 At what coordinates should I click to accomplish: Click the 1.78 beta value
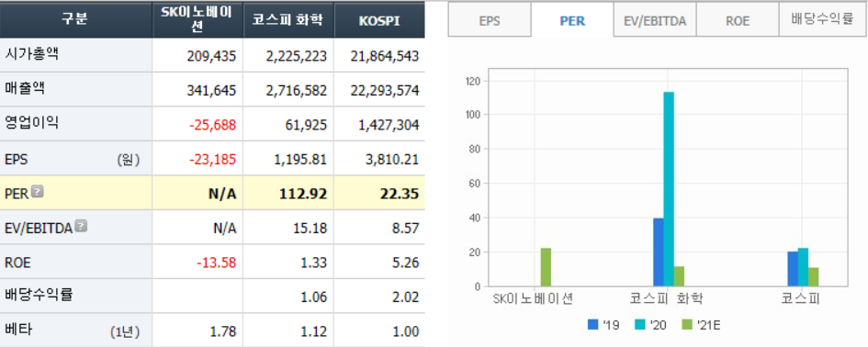223,331
